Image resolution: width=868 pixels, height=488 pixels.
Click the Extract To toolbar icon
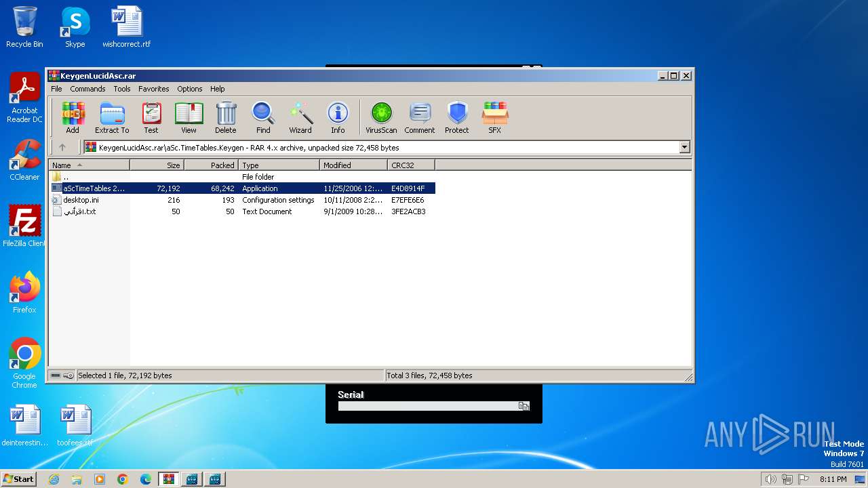click(x=112, y=118)
